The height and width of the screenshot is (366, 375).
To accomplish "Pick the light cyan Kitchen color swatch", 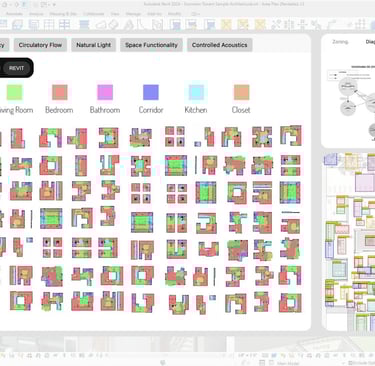I will 196,92.
